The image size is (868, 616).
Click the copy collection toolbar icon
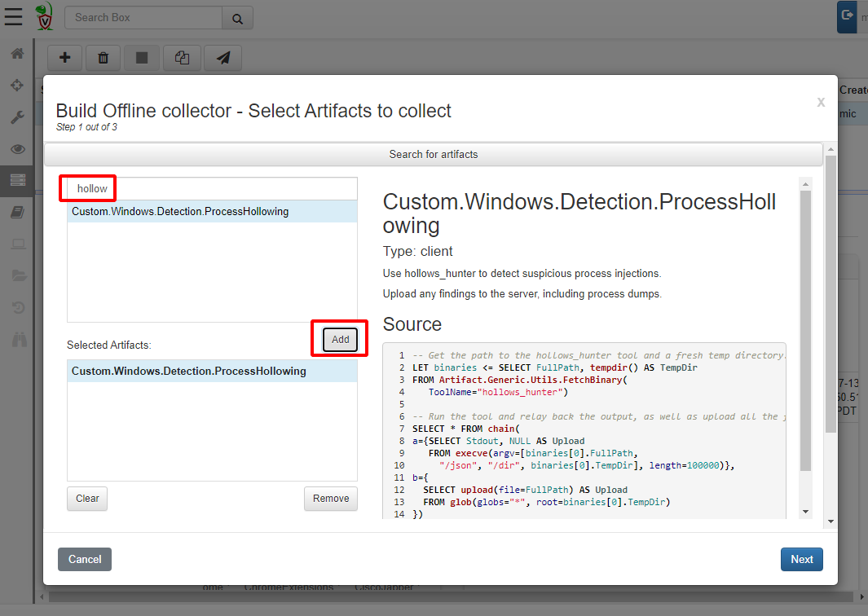(183, 58)
